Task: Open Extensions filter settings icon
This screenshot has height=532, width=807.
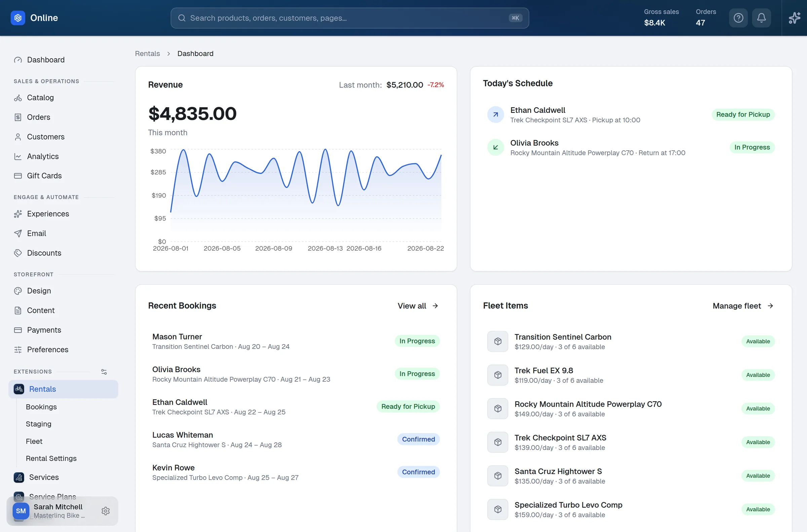Action: pyautogui.click(x=104, y=372)
